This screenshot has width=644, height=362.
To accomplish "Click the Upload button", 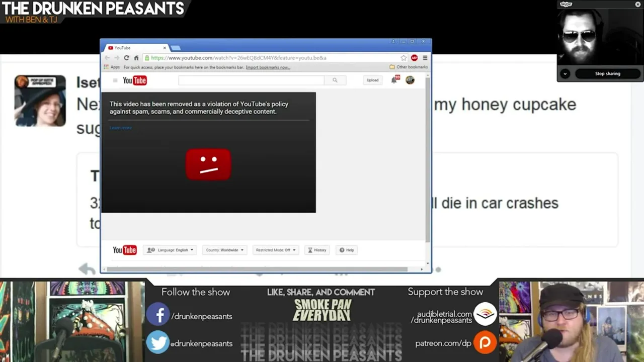I will 372,80.
